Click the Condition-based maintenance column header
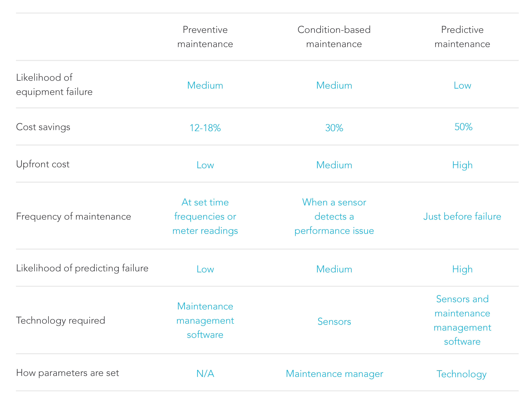Image resolution: width=532 pixels, height=403 pixels. coord(334,37)
